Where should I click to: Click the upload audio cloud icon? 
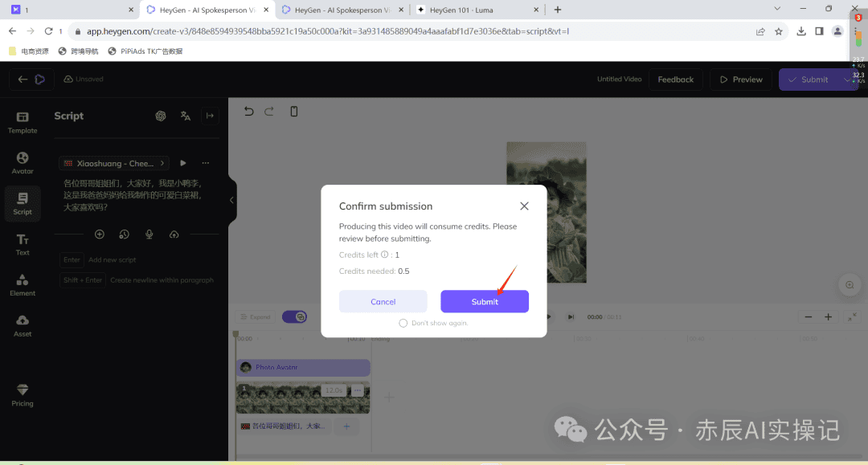pyautogui.click(x=172, y=234)
